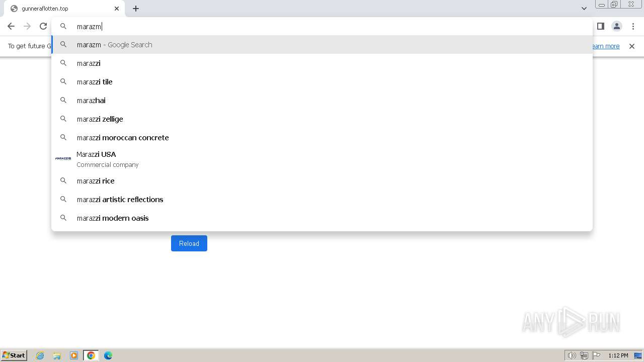Viewport: 644px width, 362px height.
Task: Follow the 'Learn more' link in infobar
Action: pyautogui.click(x=605, y=46)
